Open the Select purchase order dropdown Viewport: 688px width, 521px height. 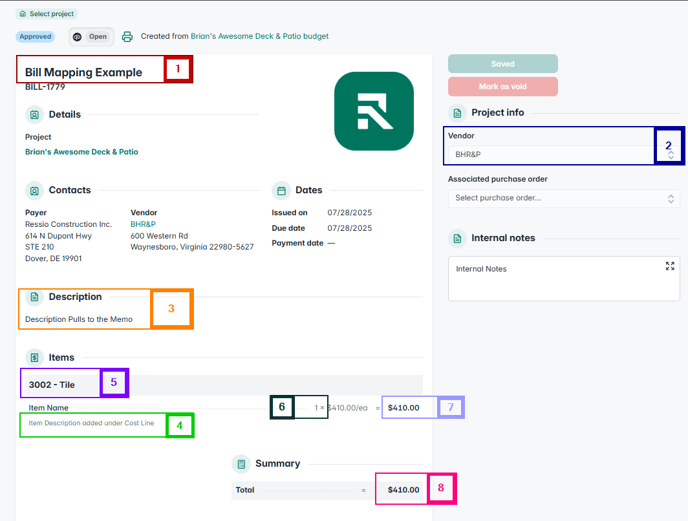tap(564, 198)
